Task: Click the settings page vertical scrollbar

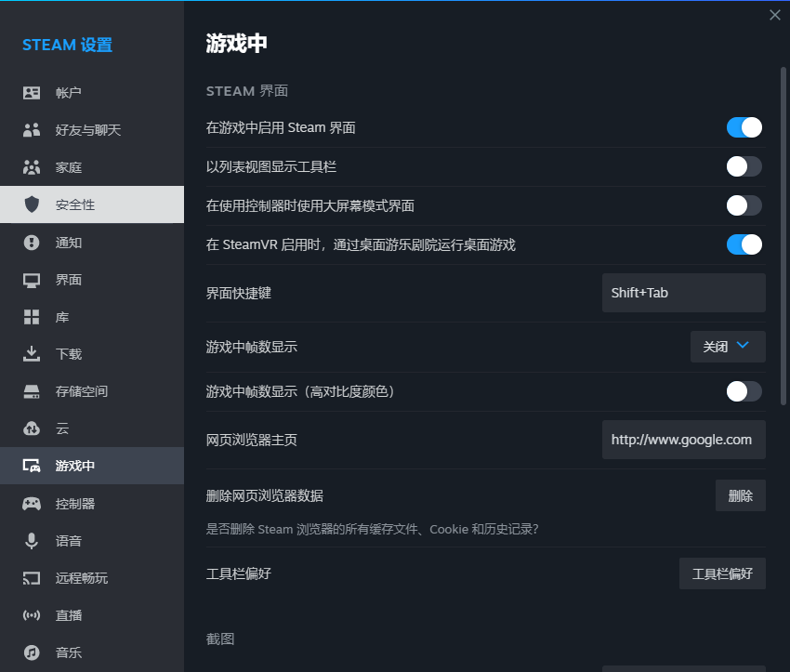Action: point(783,236)
